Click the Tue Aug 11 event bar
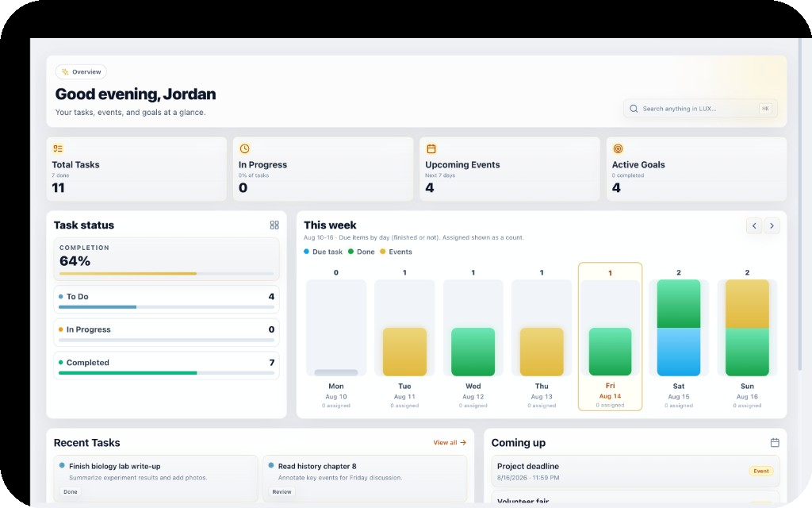This screenshot has height=508, width=812. coord(404,352)
